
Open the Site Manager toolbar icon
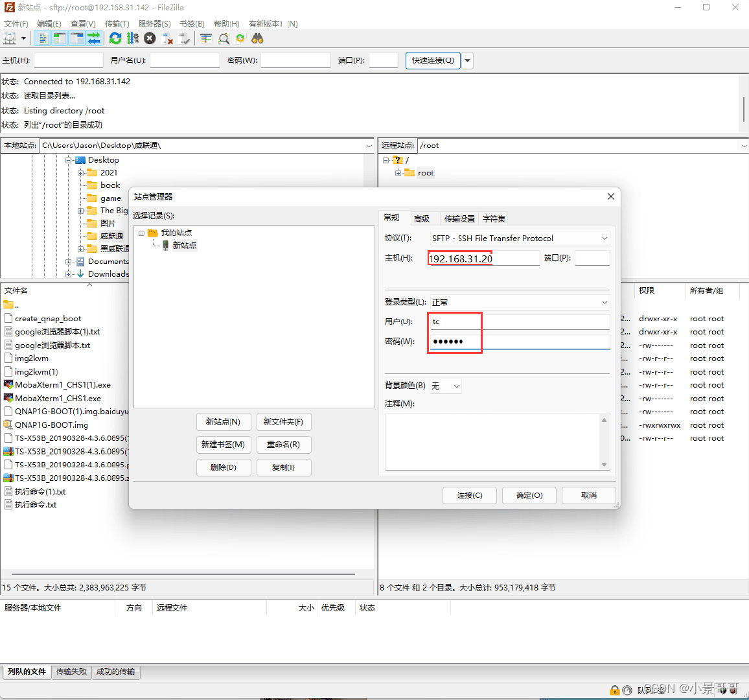[x=10, y=39]
